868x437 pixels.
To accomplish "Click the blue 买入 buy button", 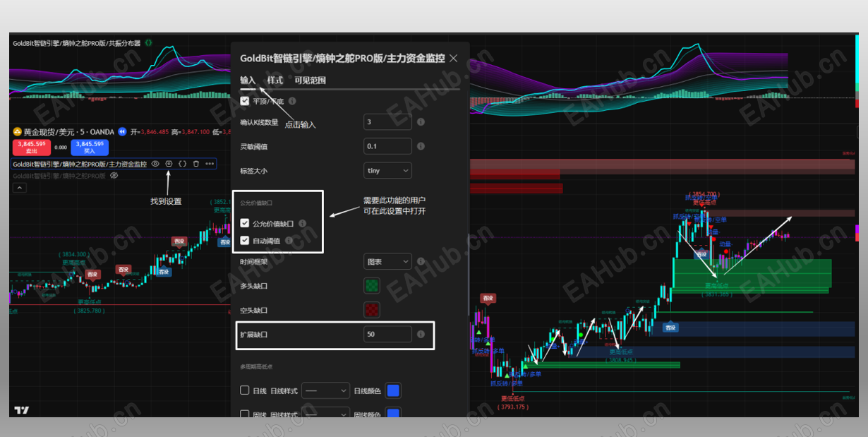I will coord(90,147).
